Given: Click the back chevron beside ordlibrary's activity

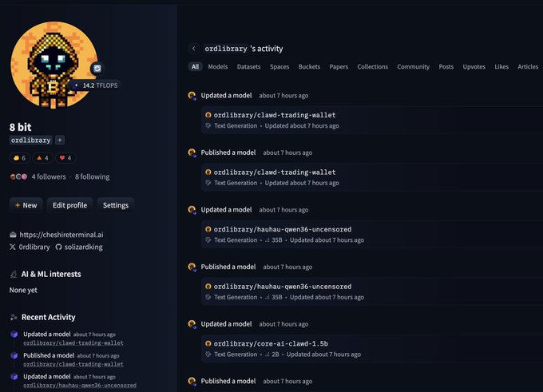Looking at the screenshot, I should click(194, 49).
